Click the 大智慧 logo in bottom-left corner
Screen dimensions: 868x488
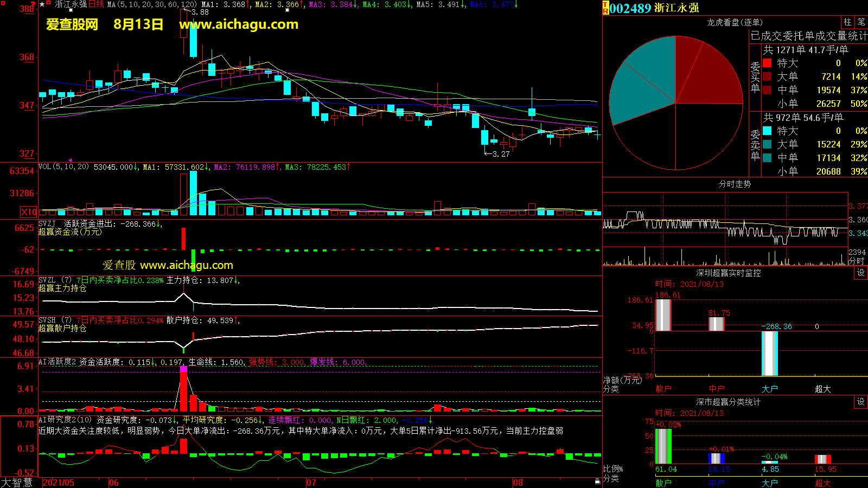pos(17,483)
